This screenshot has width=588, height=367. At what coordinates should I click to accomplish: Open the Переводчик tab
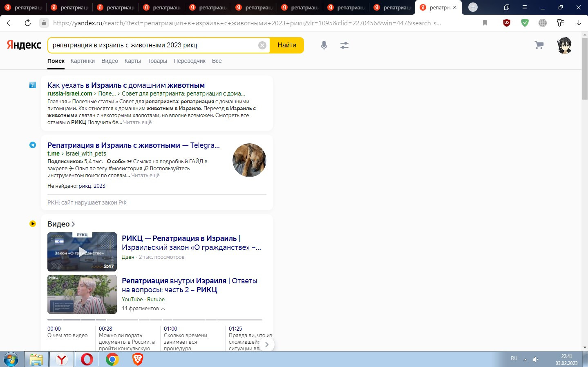[x=190, y=61]
